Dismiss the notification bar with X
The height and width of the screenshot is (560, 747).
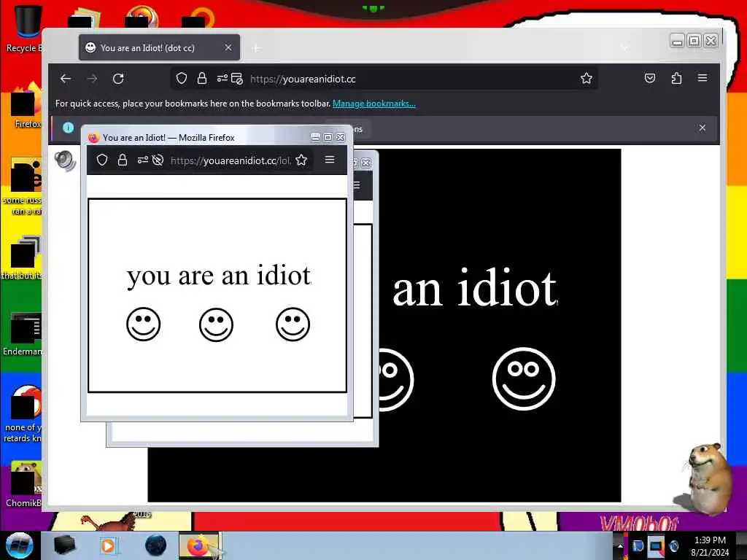pos(703,128)
